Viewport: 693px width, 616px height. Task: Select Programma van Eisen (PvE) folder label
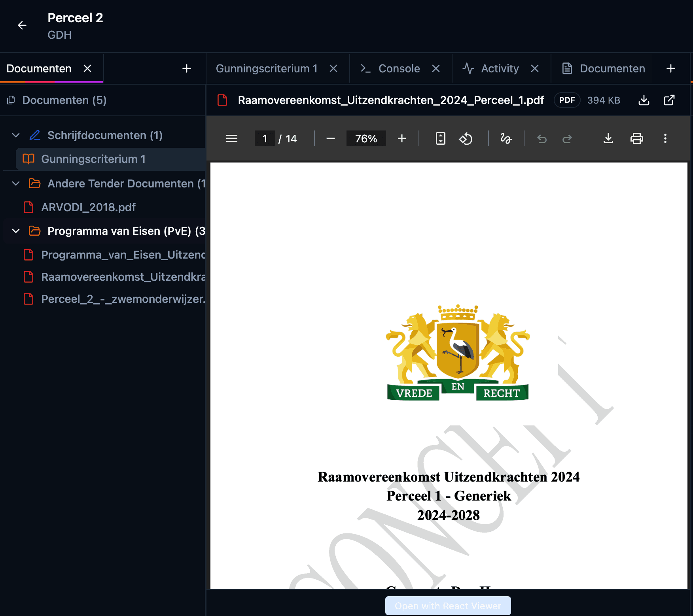point(126,231)
